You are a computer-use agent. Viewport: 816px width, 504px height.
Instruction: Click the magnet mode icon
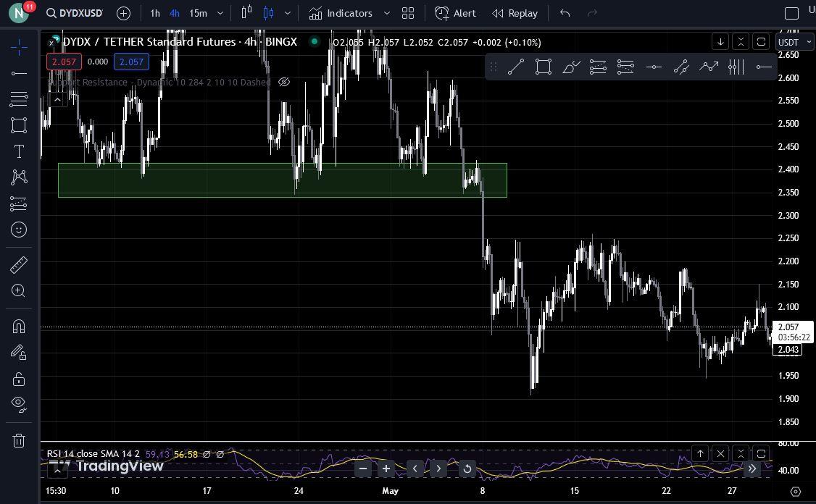coord(19,327)
